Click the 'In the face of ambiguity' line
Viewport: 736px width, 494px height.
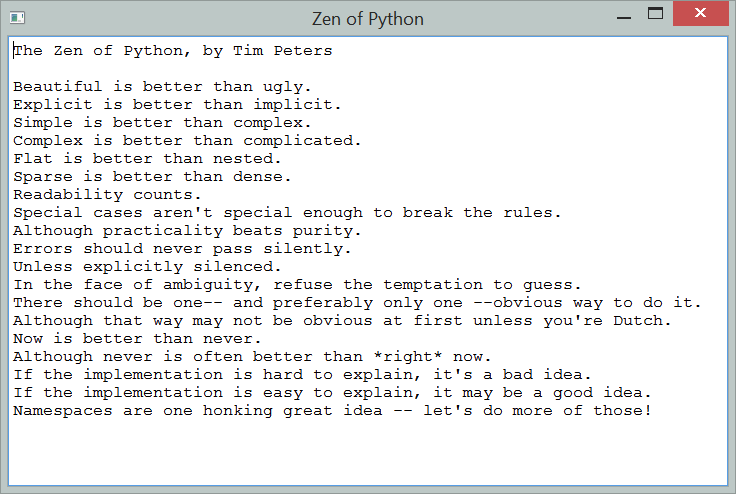(x=297, y=284)
